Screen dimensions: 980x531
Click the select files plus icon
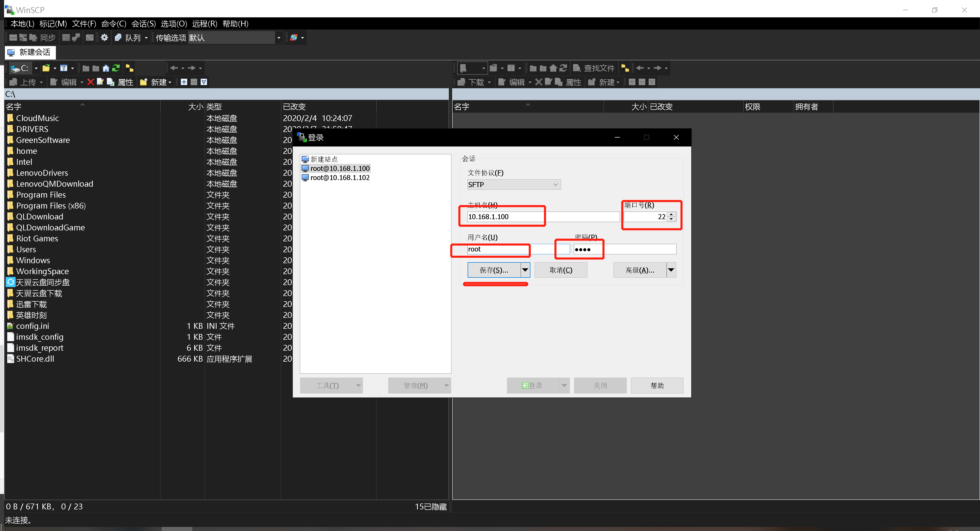click(184, 82)
